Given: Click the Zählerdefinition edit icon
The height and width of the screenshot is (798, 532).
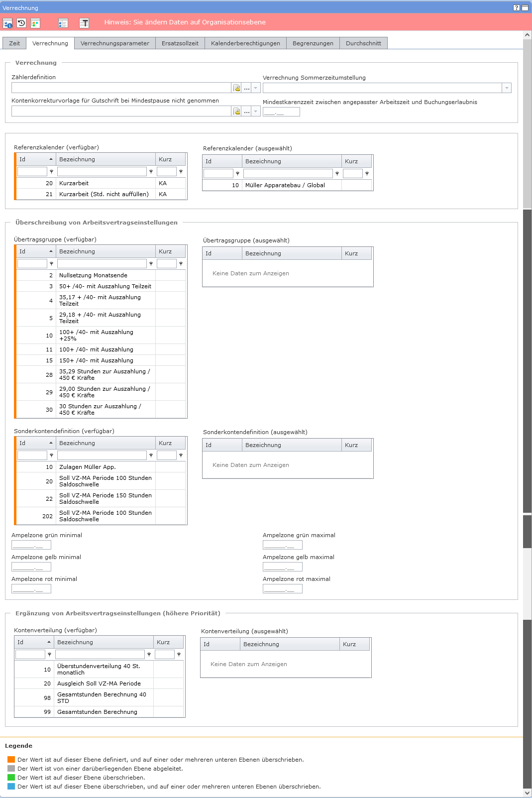Looking at the screenshot, I should coord(237,88).
